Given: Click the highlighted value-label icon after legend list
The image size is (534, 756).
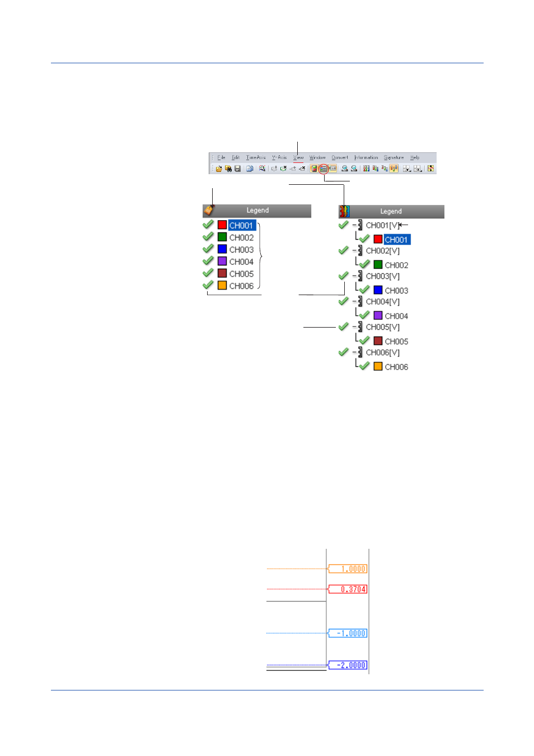Looking at the screenshot, I should [332, 169].
